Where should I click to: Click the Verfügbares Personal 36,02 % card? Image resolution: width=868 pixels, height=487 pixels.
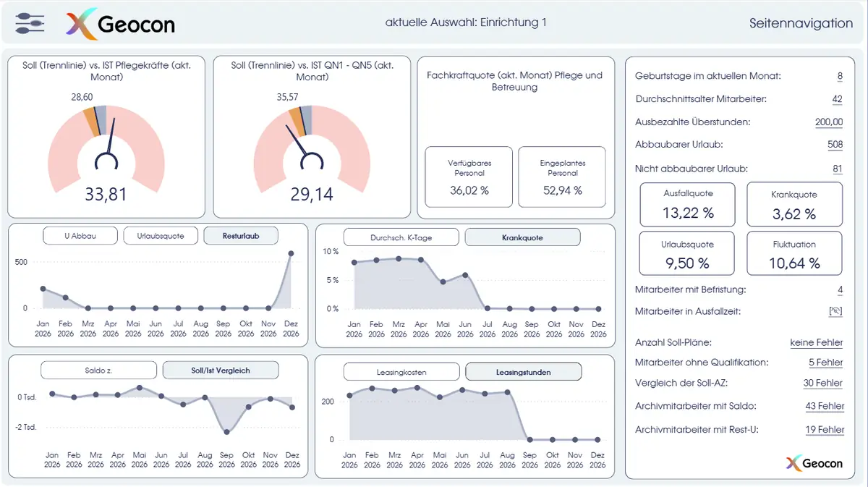[x=469, y=177]
